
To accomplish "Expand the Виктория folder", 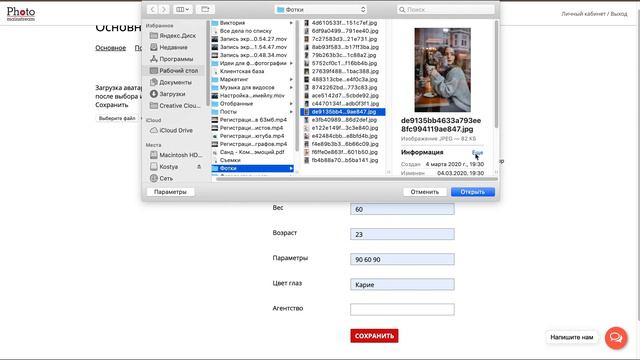I will (x=291, y=23).
